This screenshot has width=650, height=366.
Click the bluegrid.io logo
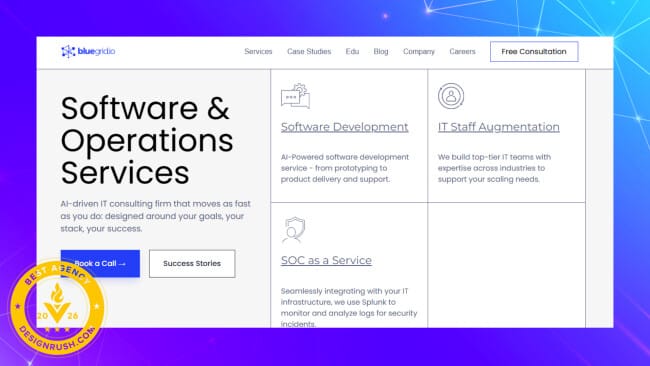click(x=88, y=51)
